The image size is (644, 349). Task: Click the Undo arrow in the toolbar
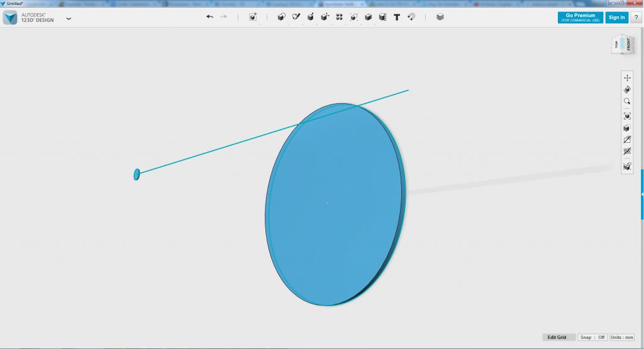(209, 17)
